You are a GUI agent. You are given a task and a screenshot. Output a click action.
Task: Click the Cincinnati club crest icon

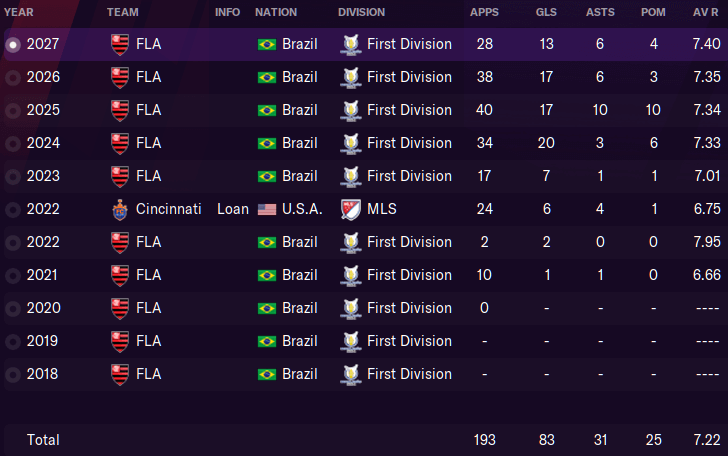(120, 210)
